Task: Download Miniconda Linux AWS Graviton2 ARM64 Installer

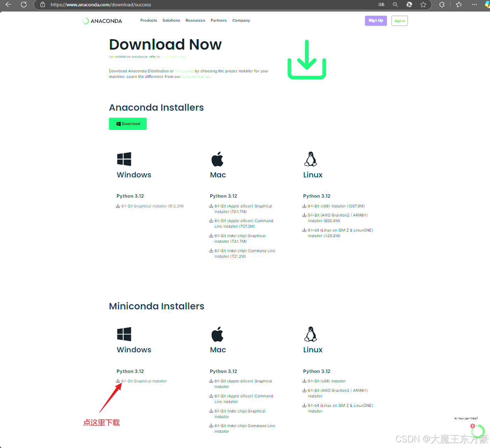Action: (338, 393)
